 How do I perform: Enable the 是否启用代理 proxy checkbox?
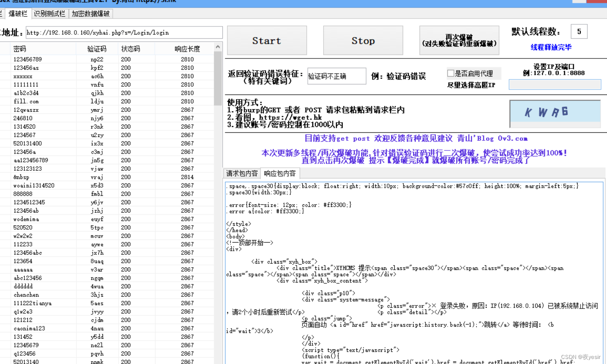(x=451, y=74)
